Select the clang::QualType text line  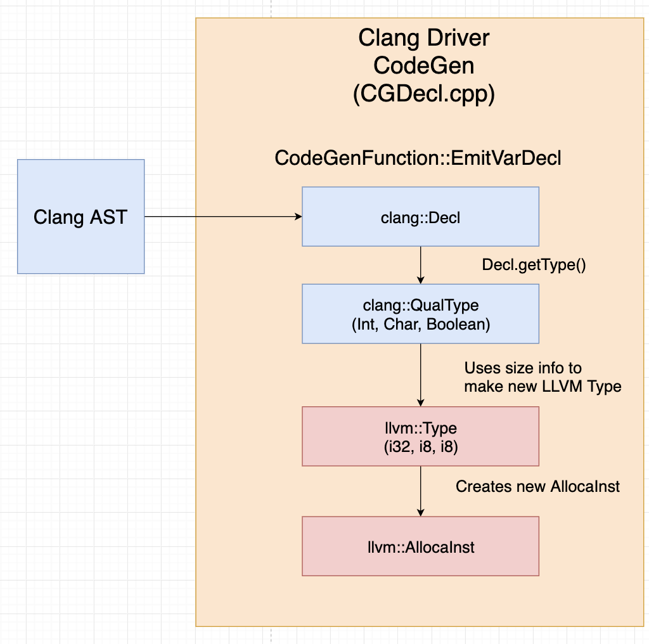click(420, 306)
